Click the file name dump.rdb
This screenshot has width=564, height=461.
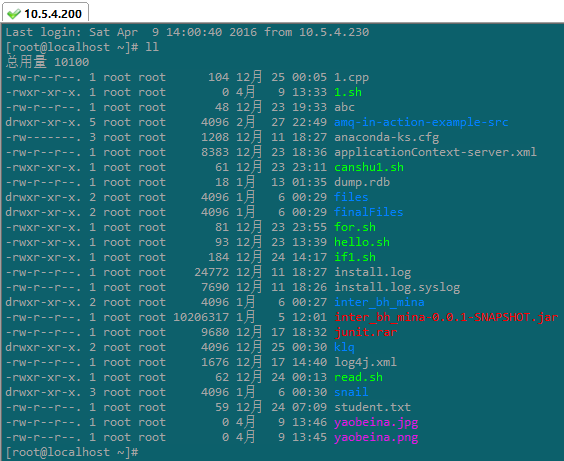[x=362, y=182]
